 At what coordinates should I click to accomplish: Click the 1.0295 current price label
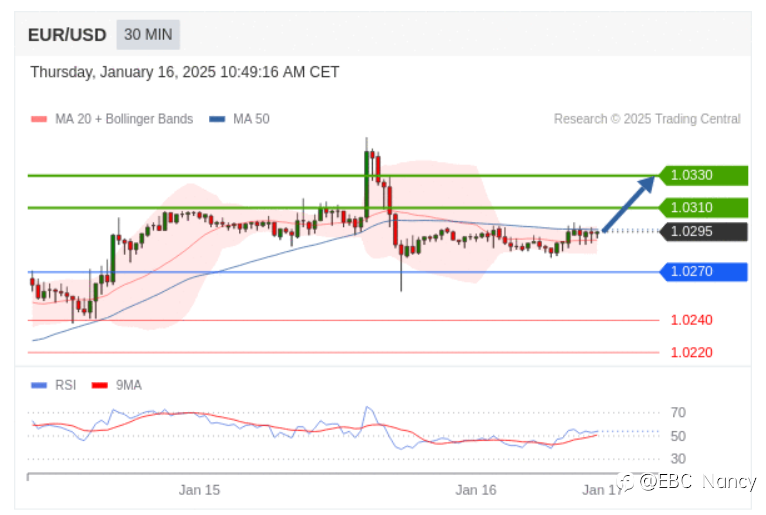(703, 232)
